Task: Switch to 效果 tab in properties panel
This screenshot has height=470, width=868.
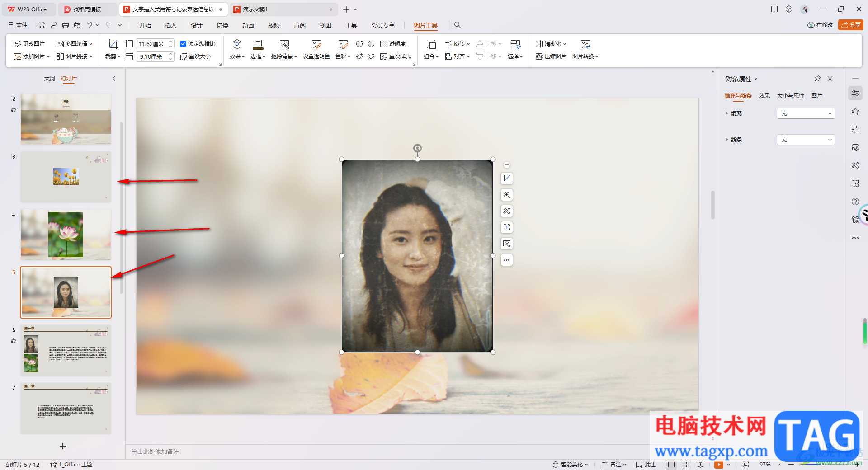Action: tap(764, 96)
